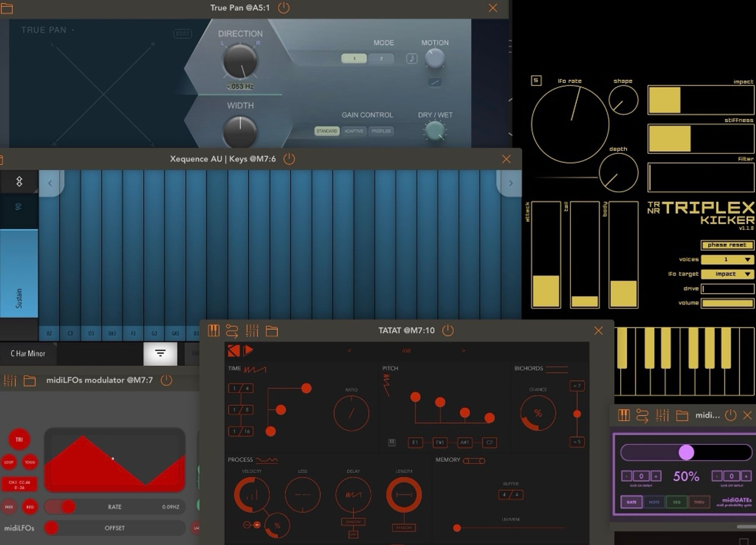Open the TATAT MIDI routing arrows icon

point(232,331)
